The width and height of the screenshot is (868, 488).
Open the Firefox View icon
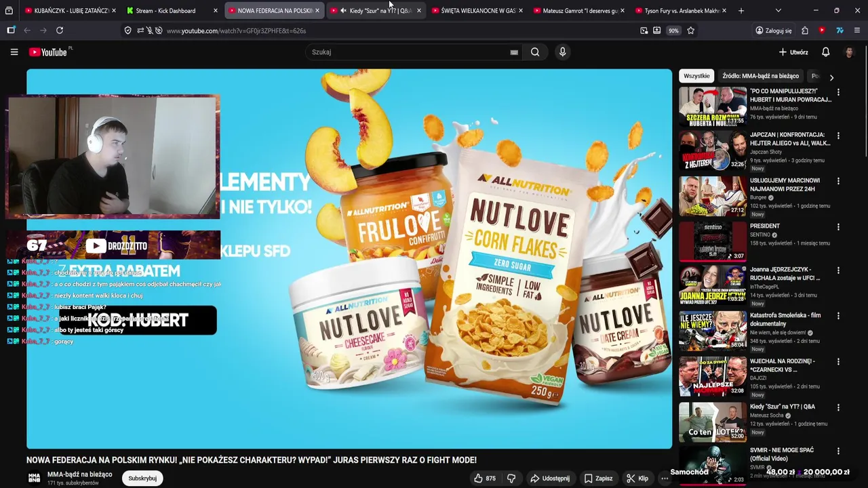[9, 11]
